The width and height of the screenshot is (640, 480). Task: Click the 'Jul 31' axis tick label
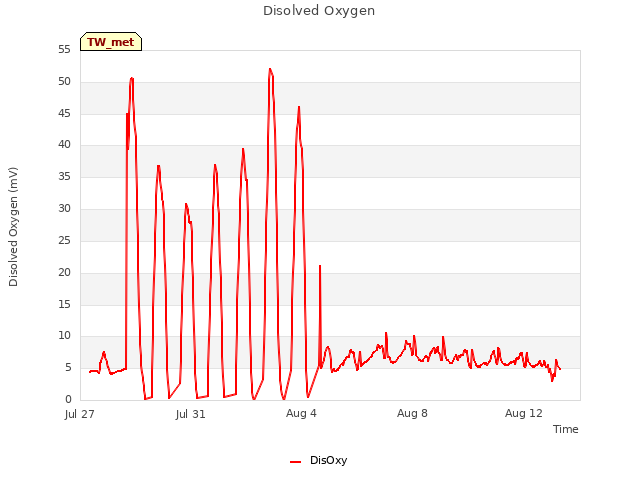click(x=191, y=414)
